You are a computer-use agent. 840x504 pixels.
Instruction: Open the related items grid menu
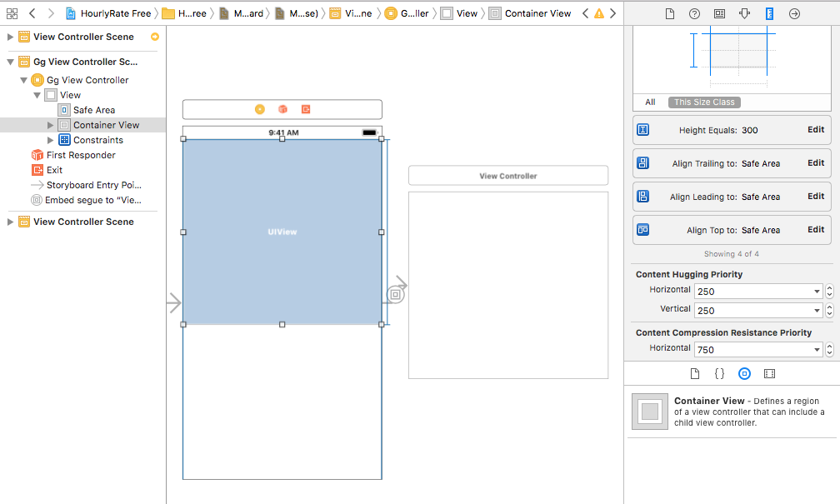tap(12, 13)
